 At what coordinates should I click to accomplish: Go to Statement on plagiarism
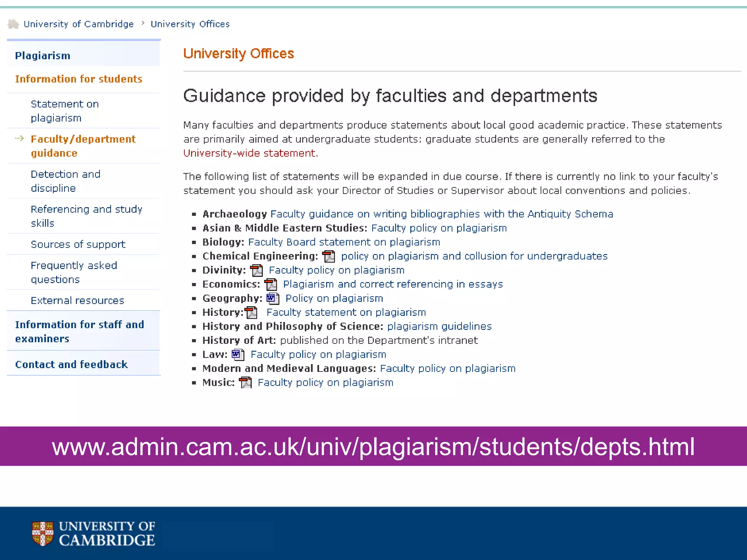[x=65, y=111]
